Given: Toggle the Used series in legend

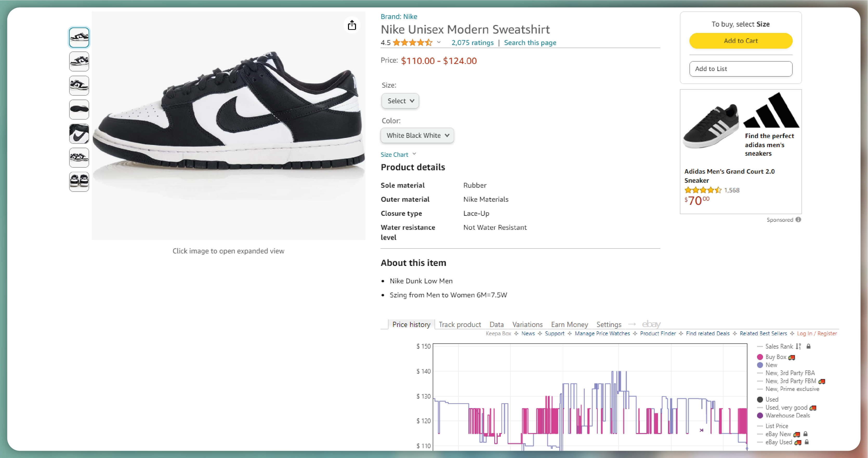Looking at the screenshot, I should [768, 399].
